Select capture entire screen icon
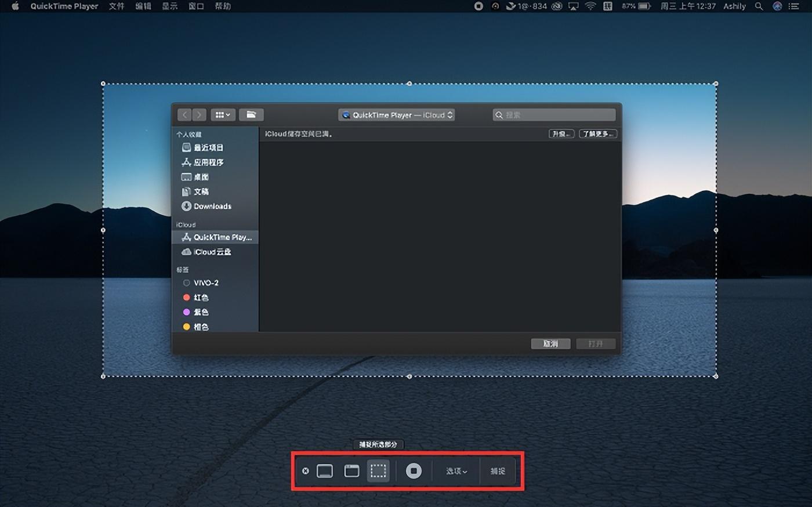Image resolution: width=812 pixels, height=507 pixels. [325, 471]
